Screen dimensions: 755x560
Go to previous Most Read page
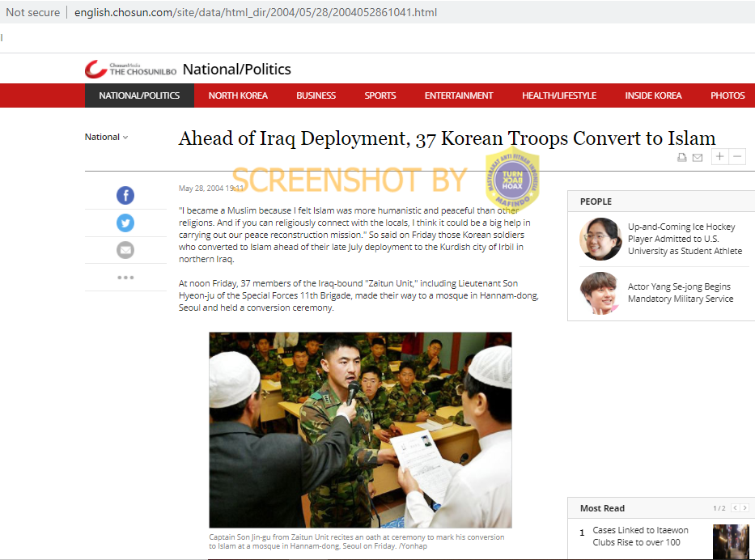[x=735, y=508]
